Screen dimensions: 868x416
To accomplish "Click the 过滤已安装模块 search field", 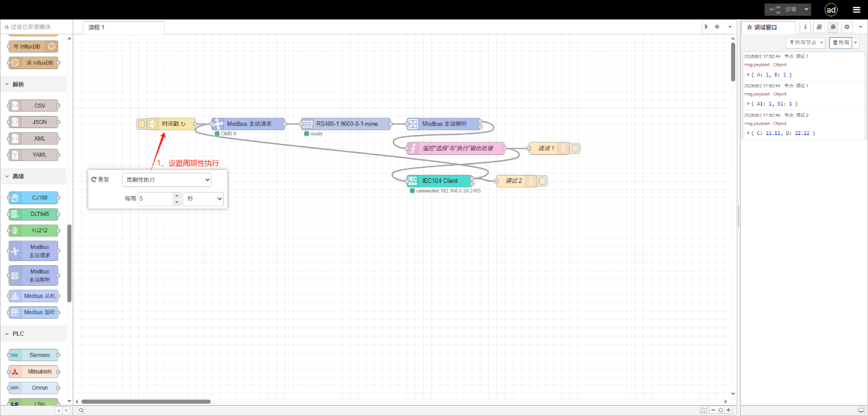I will click(38, 27).
